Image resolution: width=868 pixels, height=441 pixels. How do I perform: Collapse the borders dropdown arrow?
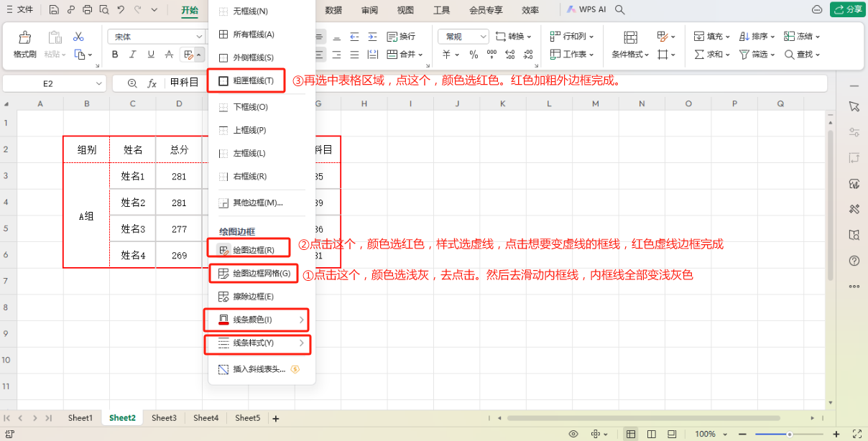199,55
